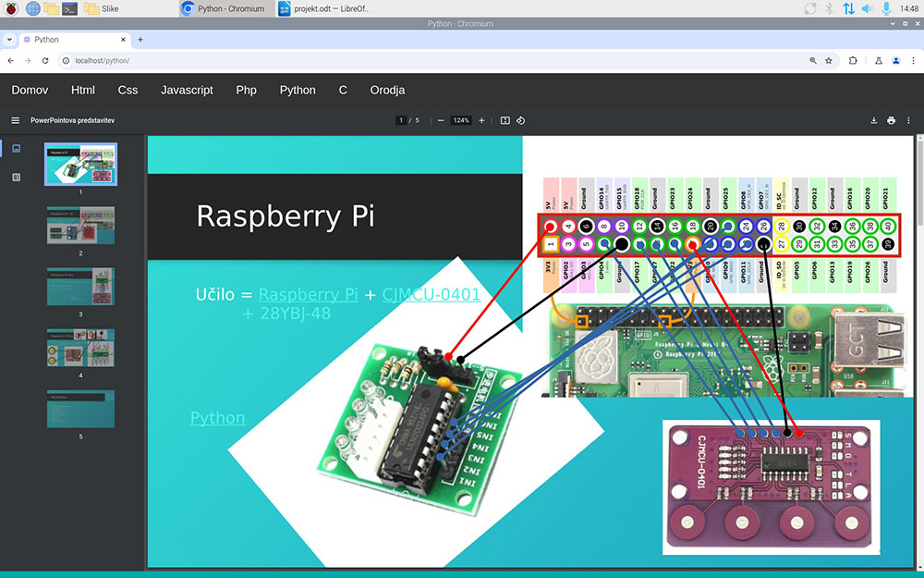Close the Python browser tab

pyautogui.click(x=123, y=40)
